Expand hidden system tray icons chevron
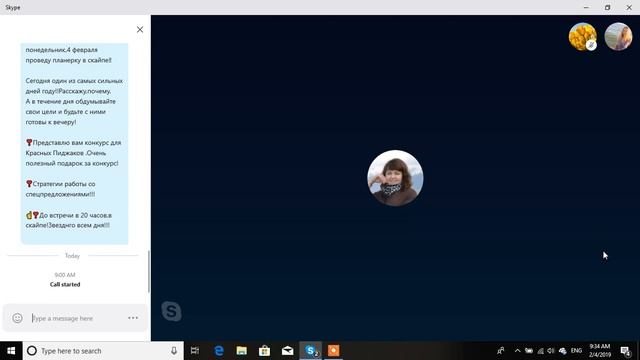The height and width of the screenshot is (360, 640). pyautogui.click(x=518, y=351)
